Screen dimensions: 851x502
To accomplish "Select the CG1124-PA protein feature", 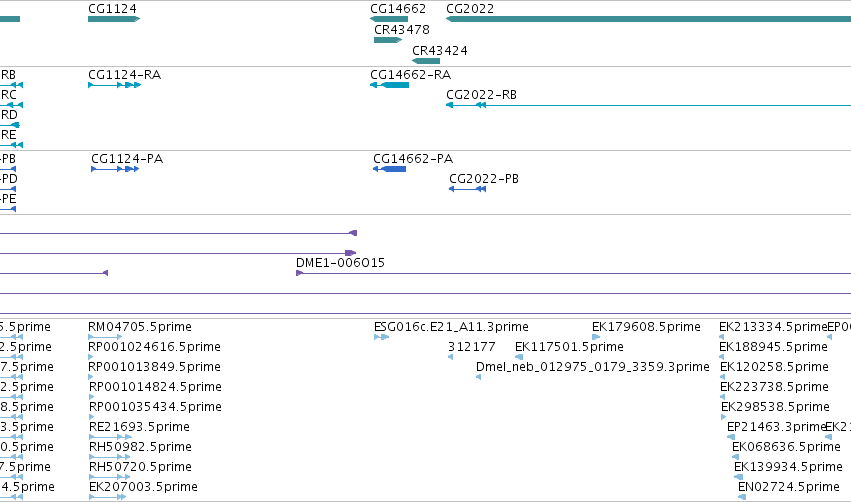I will pos(115,169).
